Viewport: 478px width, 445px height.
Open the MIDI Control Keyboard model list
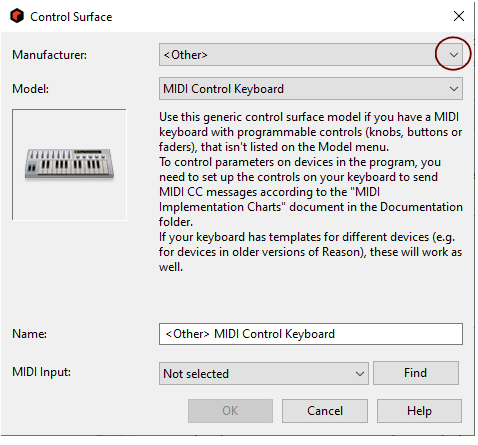coord(311,89)
